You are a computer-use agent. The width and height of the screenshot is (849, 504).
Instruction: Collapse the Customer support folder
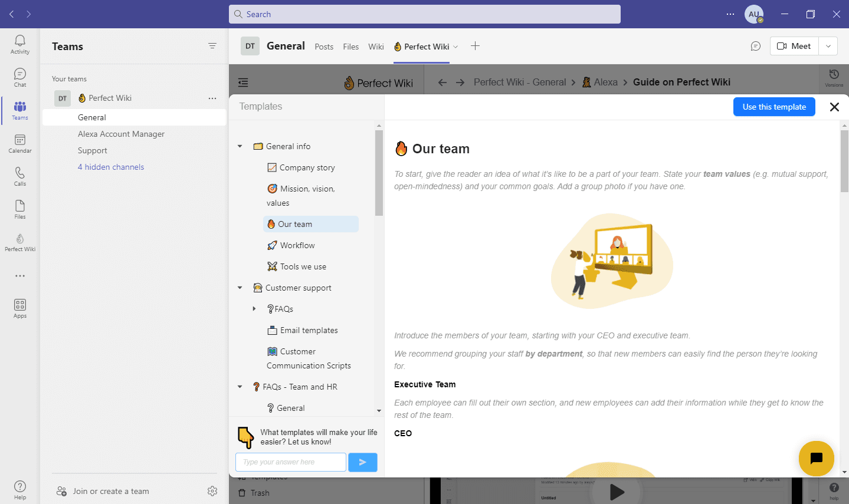click(x=240, y=288)
